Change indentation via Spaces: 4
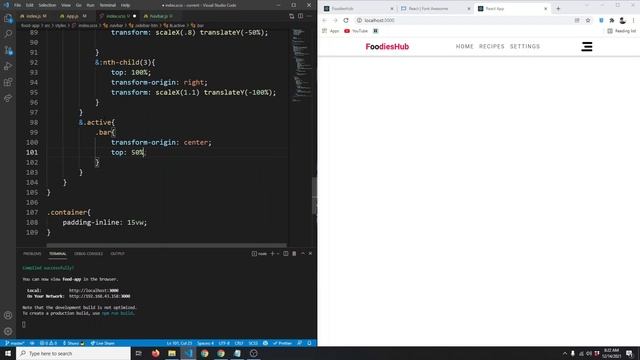Viewport: 640px width, 360px height. tap(205, 343)
